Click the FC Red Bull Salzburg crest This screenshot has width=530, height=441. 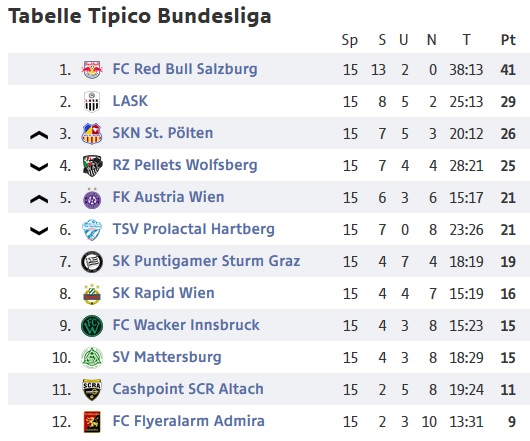click(x=92, y=70)
